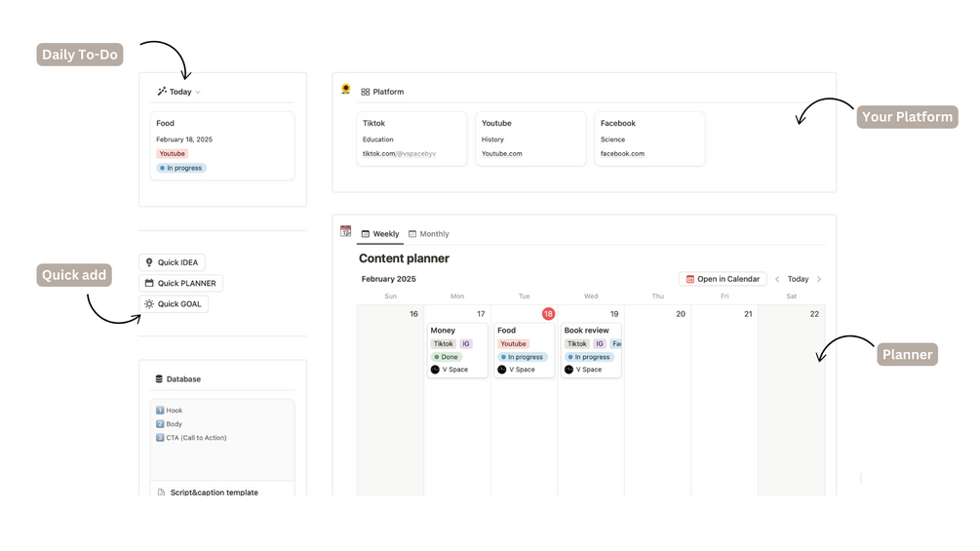980x551 pixels.
Task: Click the V Space avatar on Money card
Action: click(435, 370)
